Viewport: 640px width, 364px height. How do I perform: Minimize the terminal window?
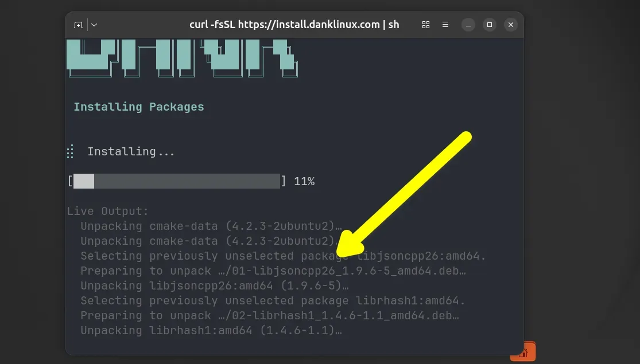(468, 25)
